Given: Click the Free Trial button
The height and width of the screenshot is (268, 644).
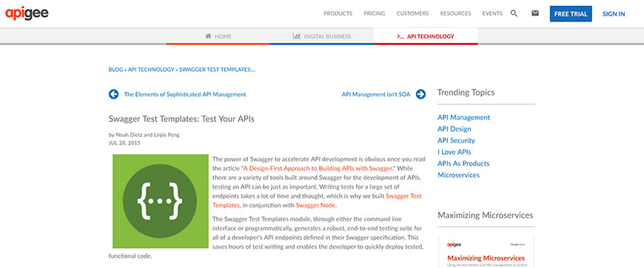Looking at the screenshot, I should click(571, 13).
